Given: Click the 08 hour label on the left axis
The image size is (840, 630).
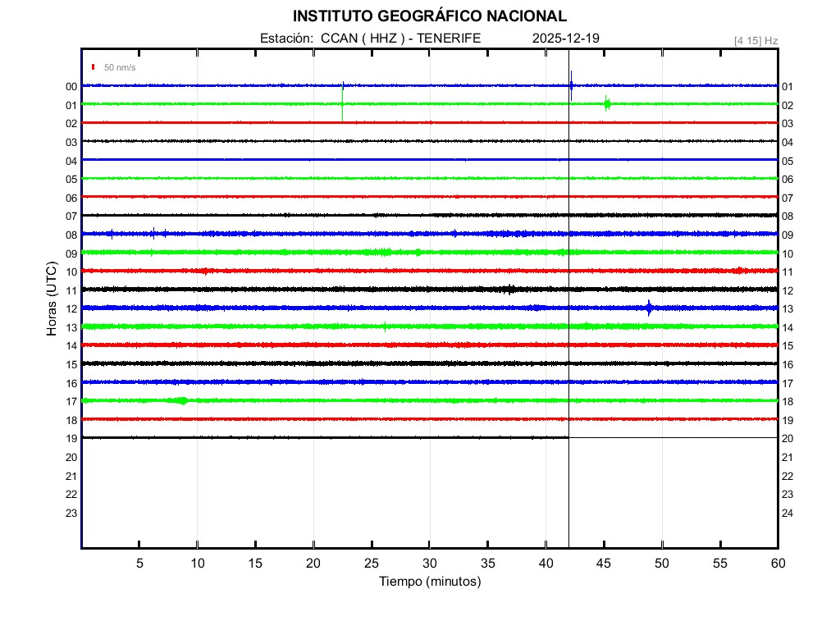Looking at the screenshot, I should 71,235.
